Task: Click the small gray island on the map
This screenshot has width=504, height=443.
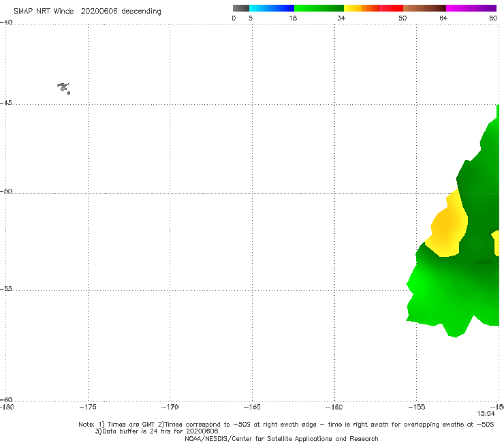Action: pos(63,88)
